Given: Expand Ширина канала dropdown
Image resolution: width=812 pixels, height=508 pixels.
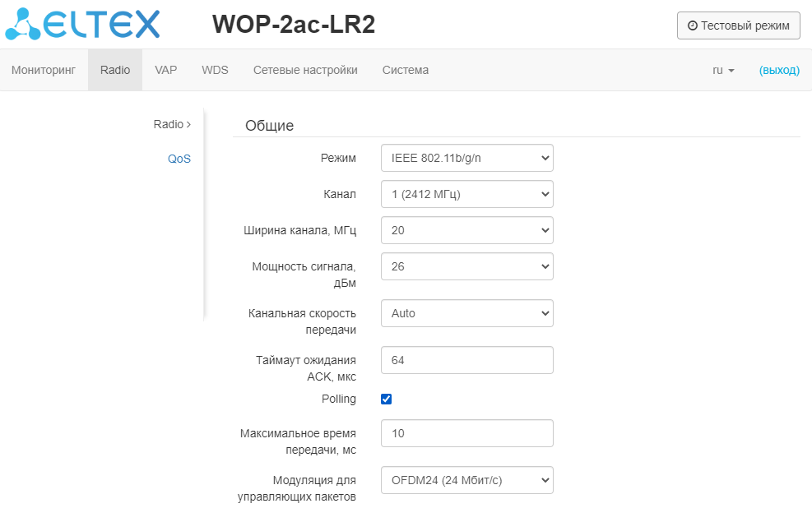Looking at the screenshot, I should 466,230.
